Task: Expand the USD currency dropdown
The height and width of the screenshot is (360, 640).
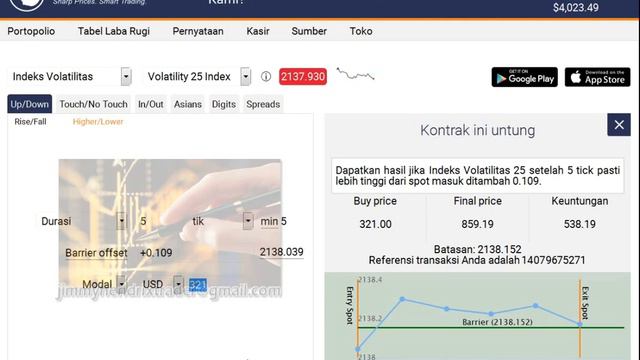Action: pos(178,284)
